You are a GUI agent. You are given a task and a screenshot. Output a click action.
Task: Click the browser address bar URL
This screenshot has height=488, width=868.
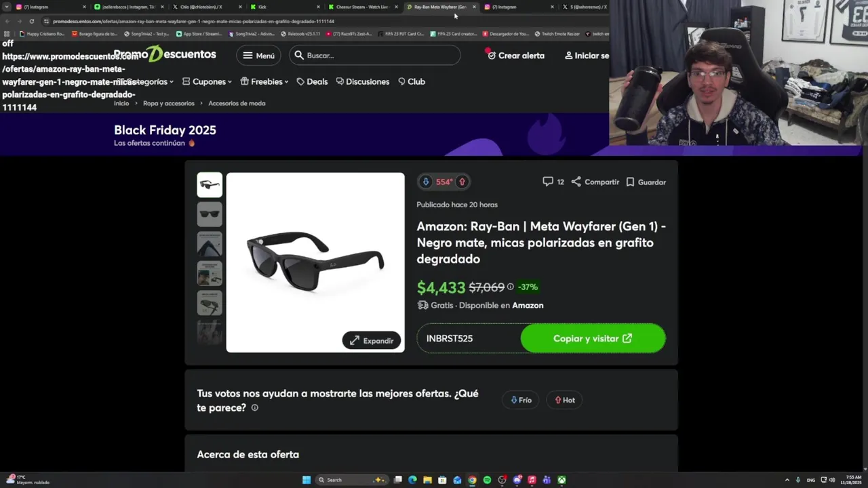coord(193,21)
